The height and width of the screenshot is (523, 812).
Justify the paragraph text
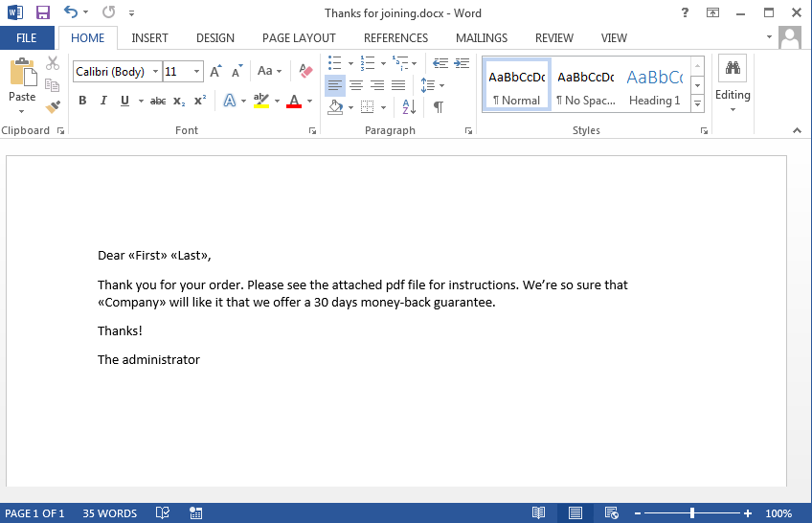(398, 85)
